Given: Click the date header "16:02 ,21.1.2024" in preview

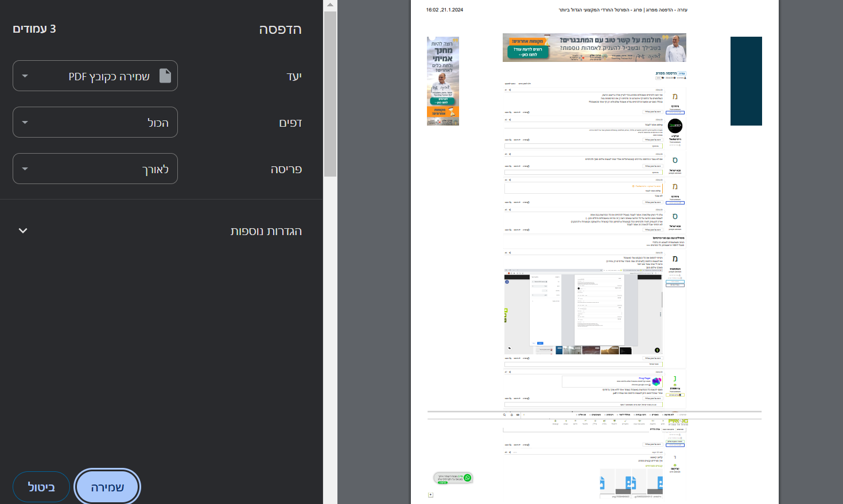Looking at the screenshot, I should tap(445, 10).
